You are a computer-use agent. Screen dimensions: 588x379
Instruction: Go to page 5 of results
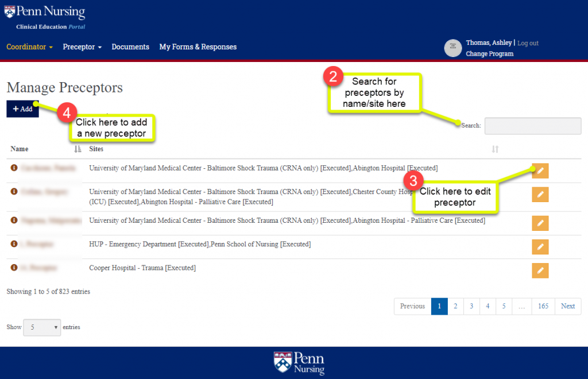pos(504,306)
